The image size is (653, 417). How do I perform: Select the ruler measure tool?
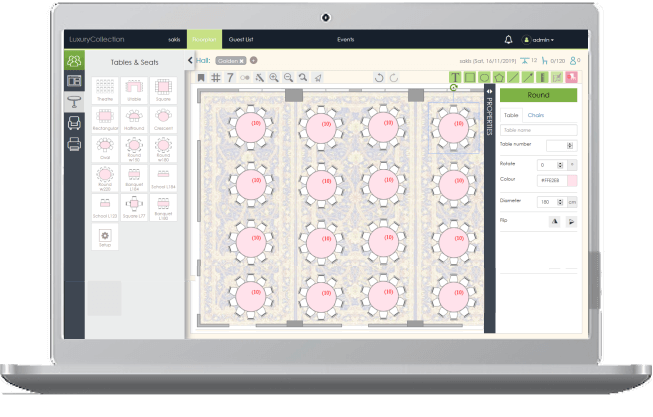click(x=543, y=77)
